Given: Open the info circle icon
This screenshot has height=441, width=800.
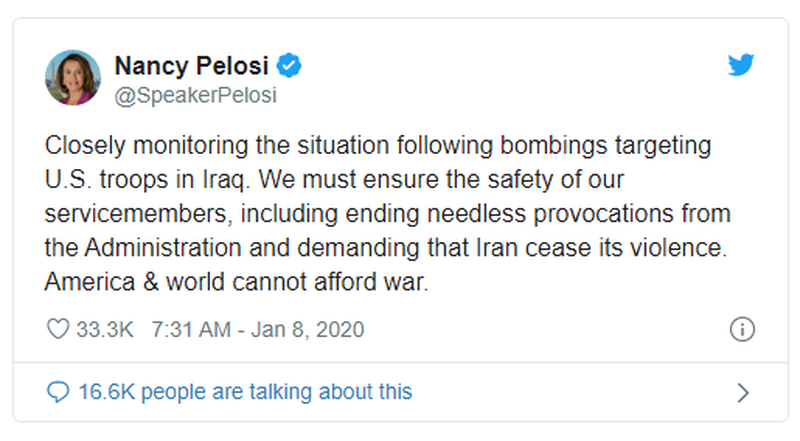Looking at the screenshot, I should click(741, 329).
